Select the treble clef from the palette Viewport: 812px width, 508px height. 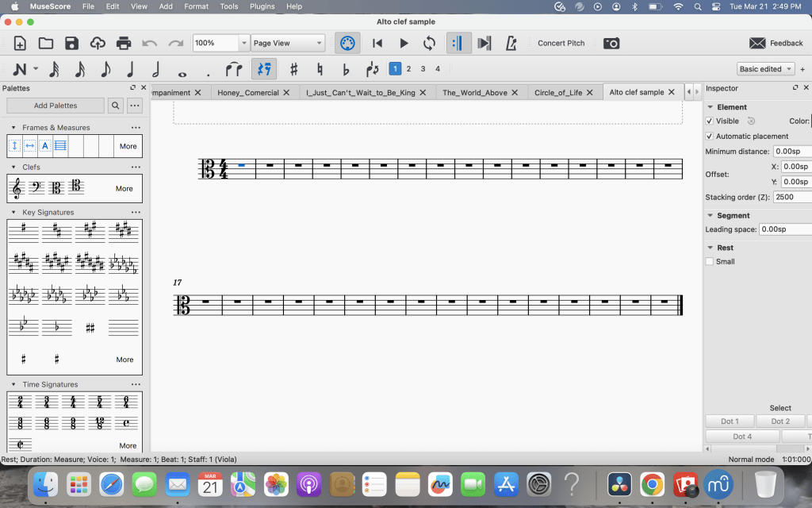click(16, 188)
